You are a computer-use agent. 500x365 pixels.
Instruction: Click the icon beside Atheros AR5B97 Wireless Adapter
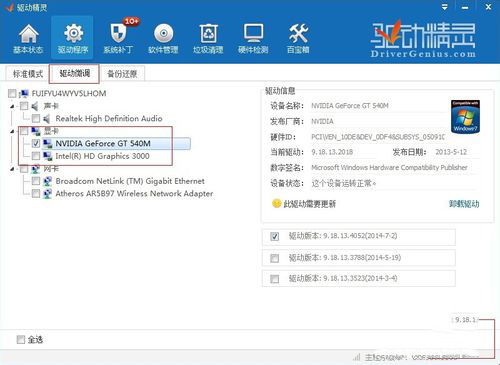click(48, 194)
